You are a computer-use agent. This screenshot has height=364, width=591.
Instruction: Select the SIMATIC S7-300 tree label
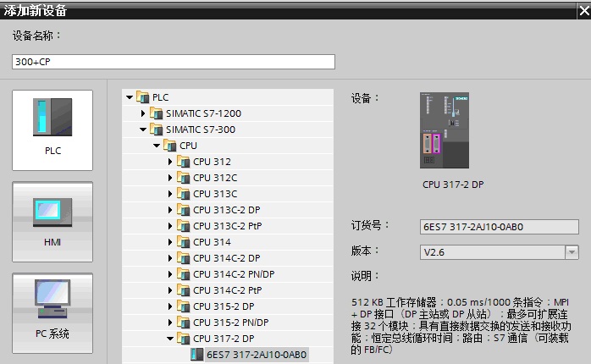(201, 130)
